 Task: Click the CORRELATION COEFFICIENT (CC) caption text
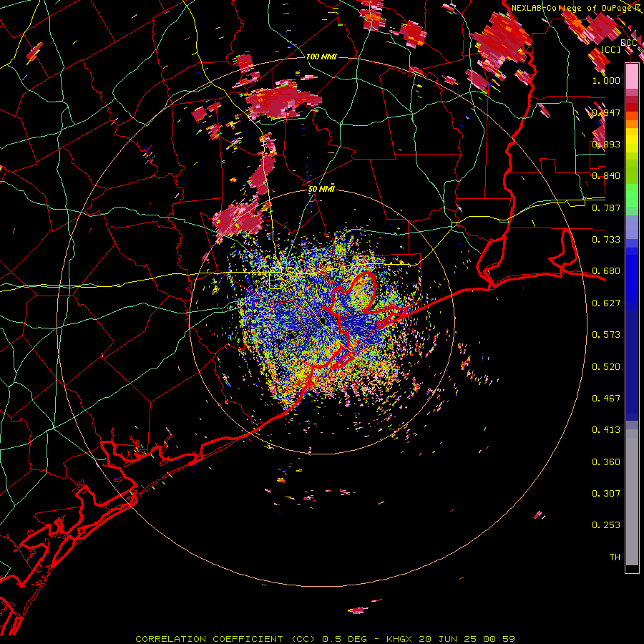tap(223, 639)
